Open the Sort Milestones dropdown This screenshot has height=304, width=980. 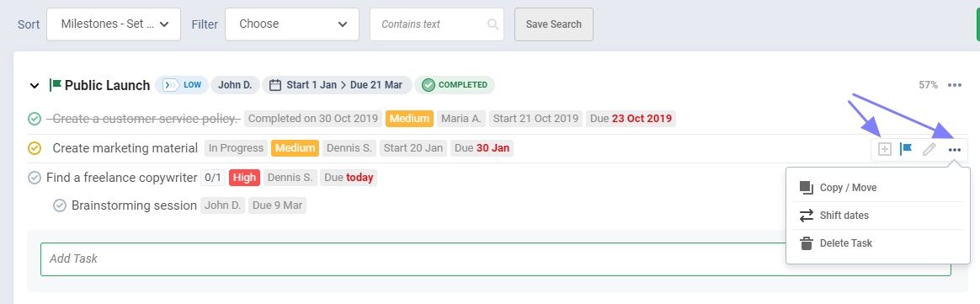coord(114,24)
